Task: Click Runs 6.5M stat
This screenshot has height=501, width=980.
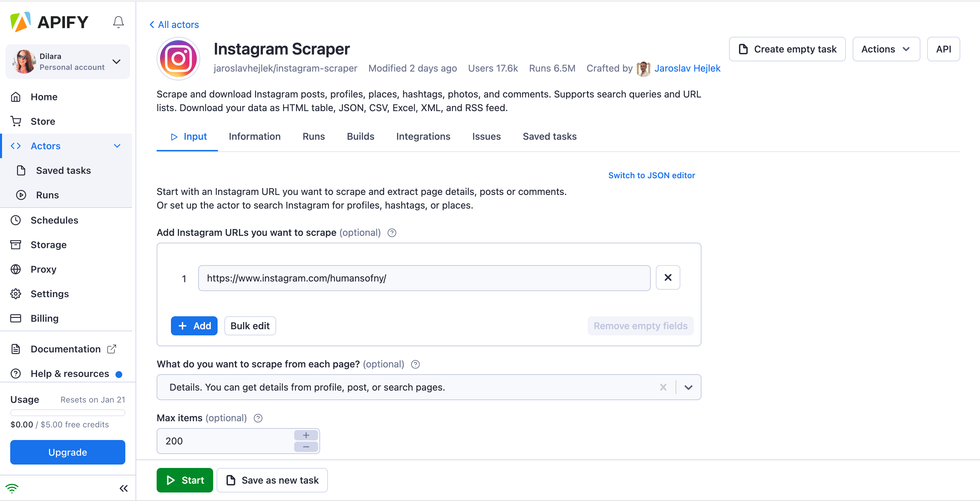Action: pos(552,68)
